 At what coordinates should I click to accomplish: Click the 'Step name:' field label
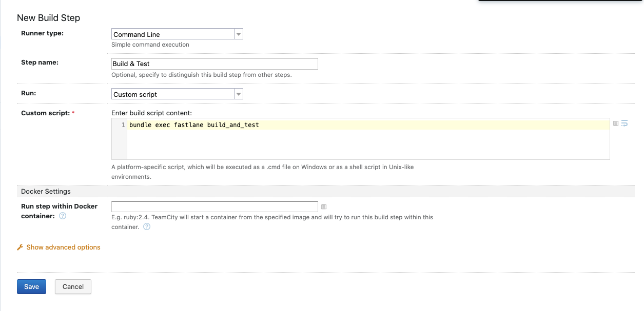[40, 63]
